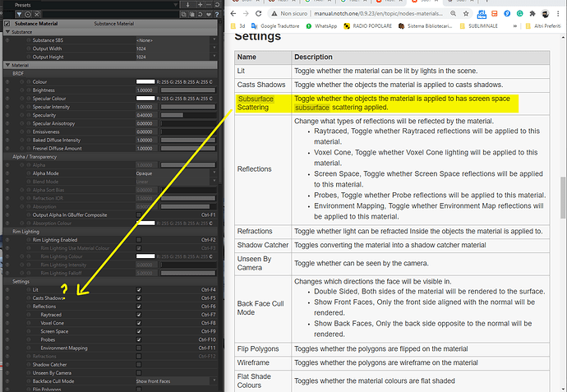The image size is (567, 392).
Task: Add a preset with the plus icon
Action: tap(201, 5)
